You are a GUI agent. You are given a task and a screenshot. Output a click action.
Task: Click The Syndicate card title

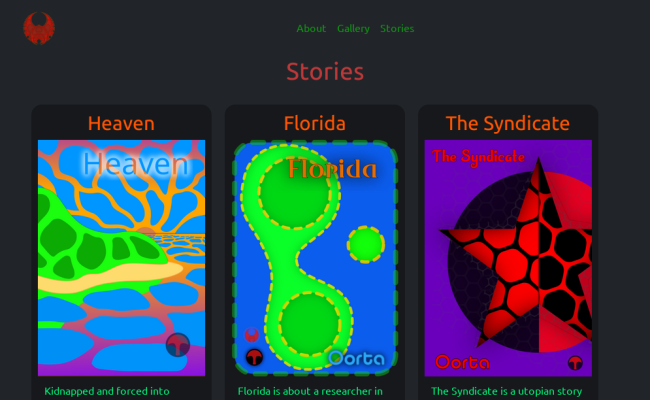click(x=507, y=123)
